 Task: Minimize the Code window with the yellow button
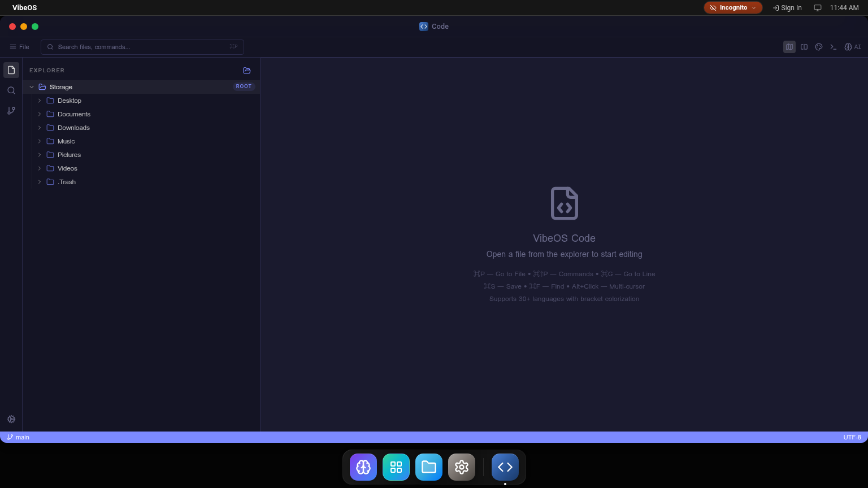click(24, 27)
